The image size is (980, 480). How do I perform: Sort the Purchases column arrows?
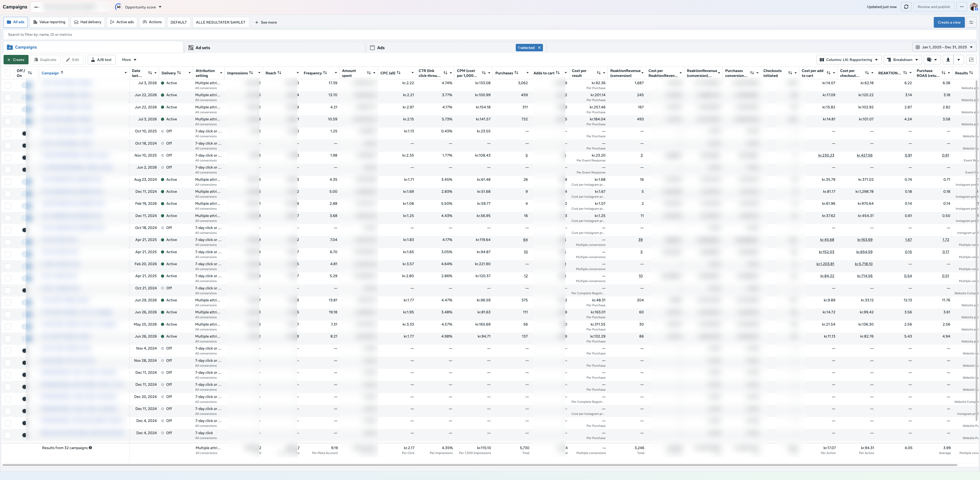[x=516, y=73]
